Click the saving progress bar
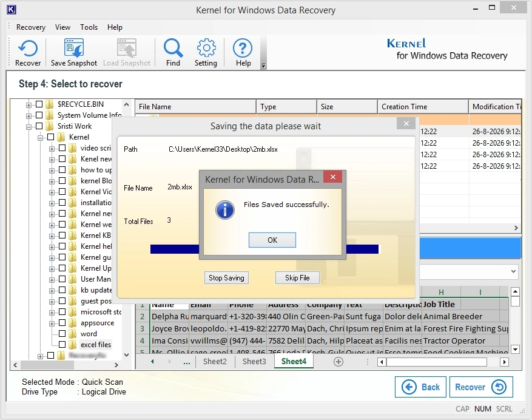This screenshot has height=420, width=532. tap(264, 249)
